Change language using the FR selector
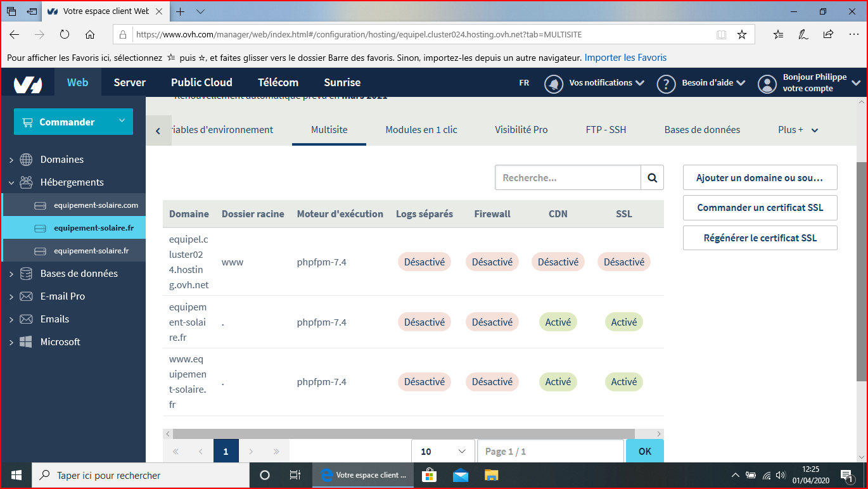Screen dimensions: 868x489 pyautogui.click(x=524, y=83)
